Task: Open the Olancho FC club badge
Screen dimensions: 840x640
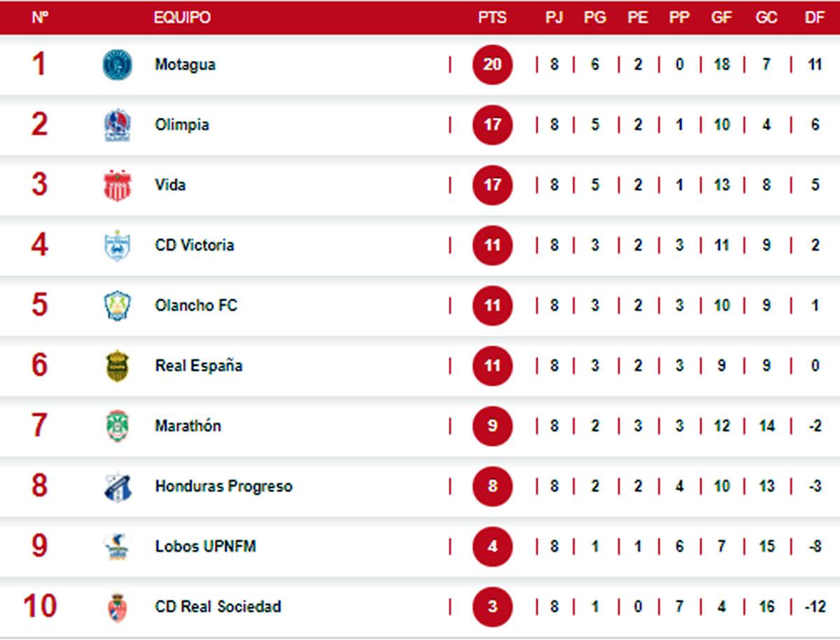Action: pyautogui.click(x=118, y=306)
